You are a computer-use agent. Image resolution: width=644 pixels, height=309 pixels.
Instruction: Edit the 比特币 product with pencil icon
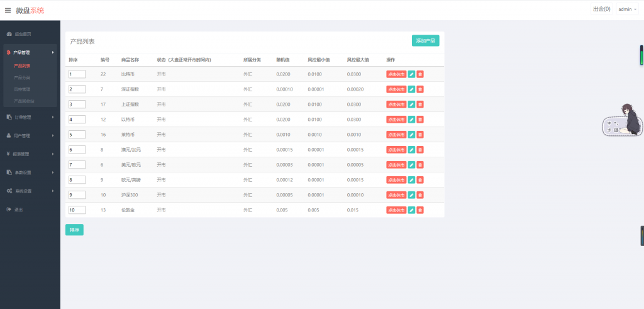411,74
